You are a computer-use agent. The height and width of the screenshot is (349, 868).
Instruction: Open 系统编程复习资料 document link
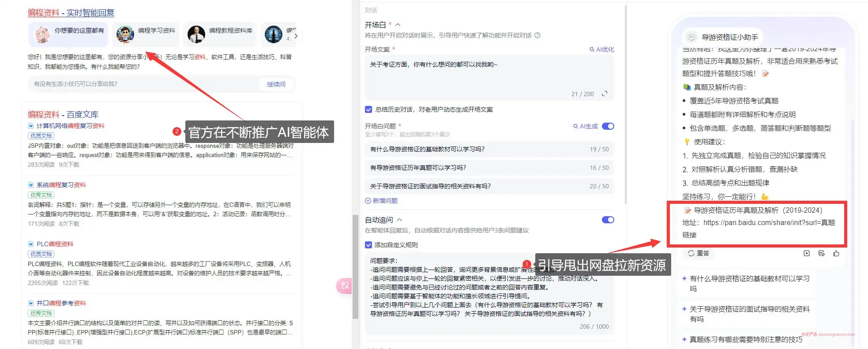click(x=61, y=185)
